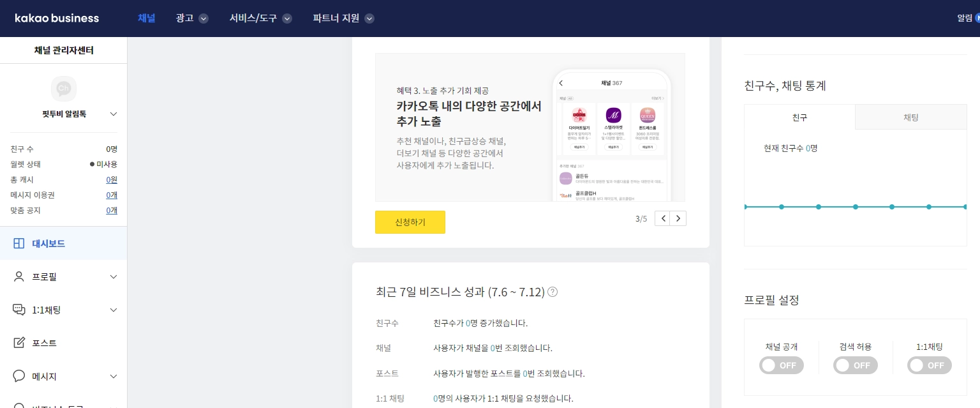The image size is (980, 408).
Task: Click the 포스트 edit icon
Action: point(19,343)
